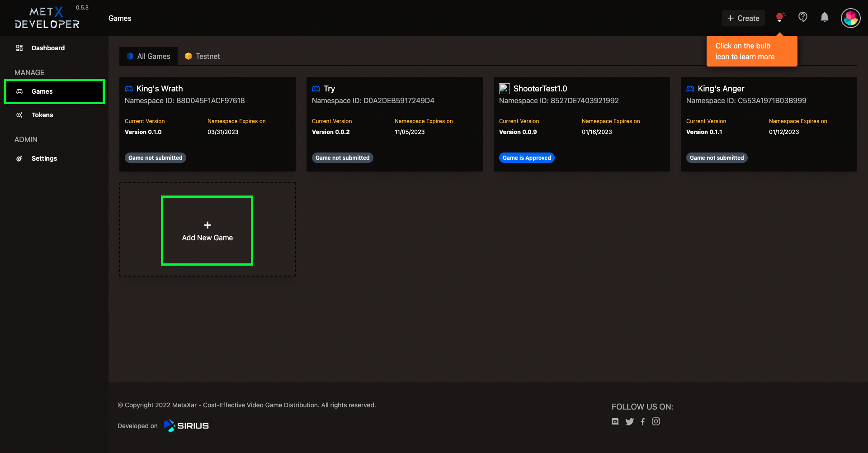Click Version 0.0.9 text
The width and height of the screenshot is (868, 453).
[518, 132]
